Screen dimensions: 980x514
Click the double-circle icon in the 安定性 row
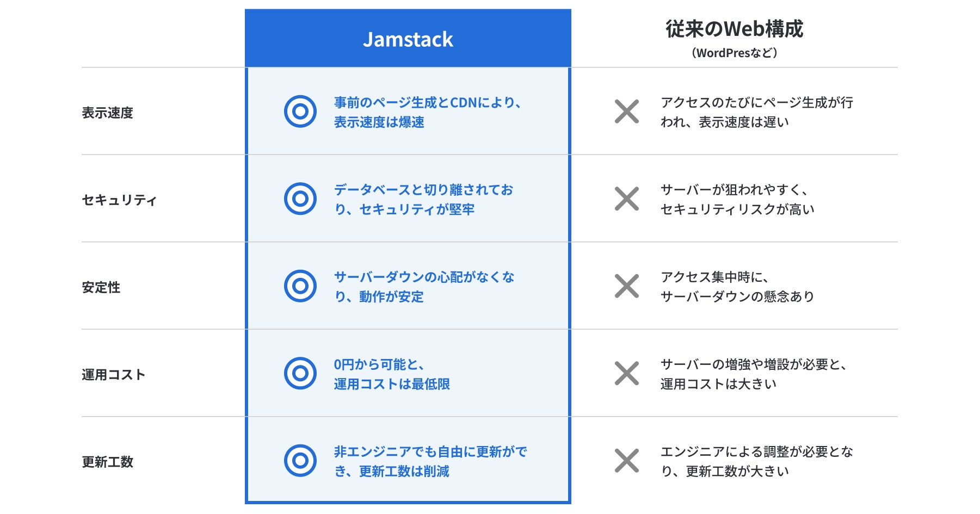pos(300,286)
